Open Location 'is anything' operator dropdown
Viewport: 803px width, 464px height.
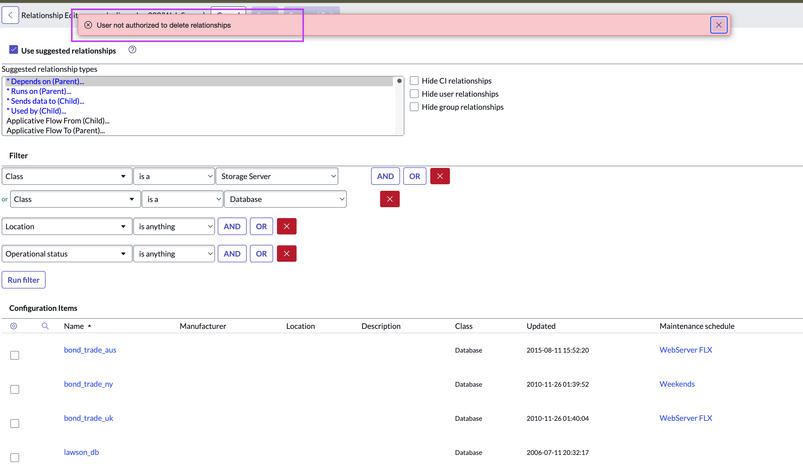click(x=174, y=226)
